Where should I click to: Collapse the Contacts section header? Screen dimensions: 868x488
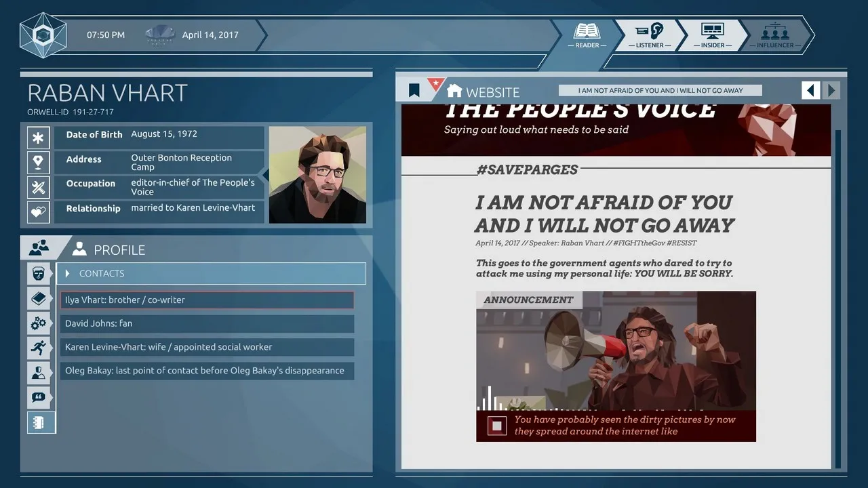(x=211, y=273)
